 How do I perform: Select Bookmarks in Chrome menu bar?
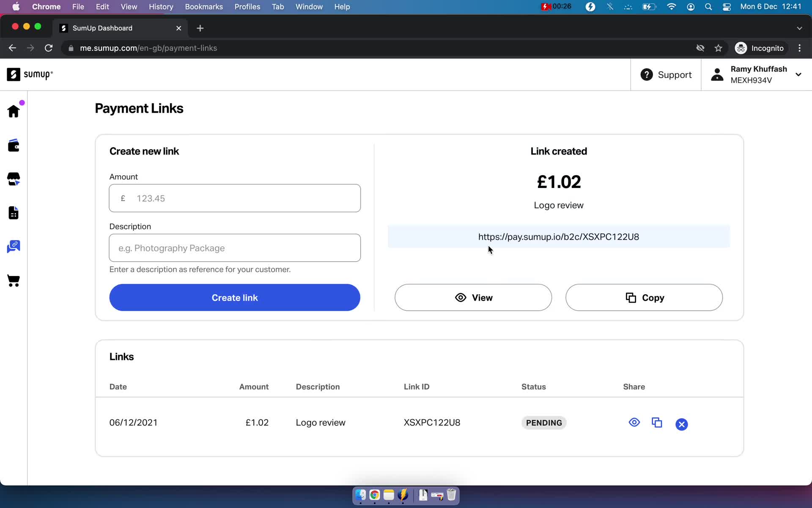click(203, 6)
